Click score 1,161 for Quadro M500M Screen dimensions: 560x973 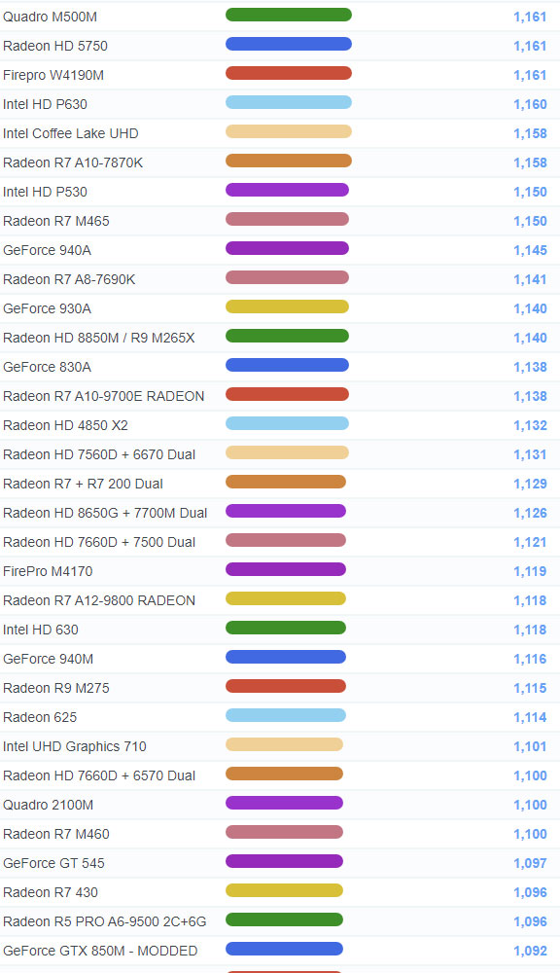[x=530, y=17]
